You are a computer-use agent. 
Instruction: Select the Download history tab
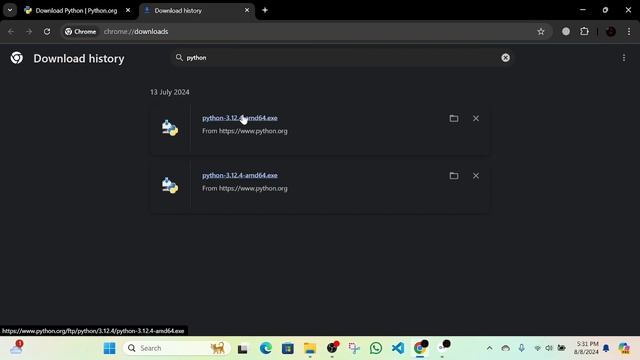click(x=197, y=11)
